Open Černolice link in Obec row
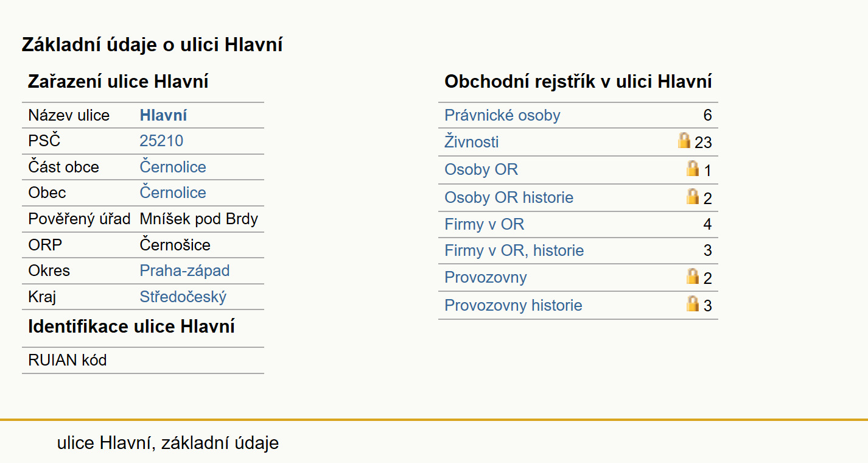868x463 pixels. point(173,193)
